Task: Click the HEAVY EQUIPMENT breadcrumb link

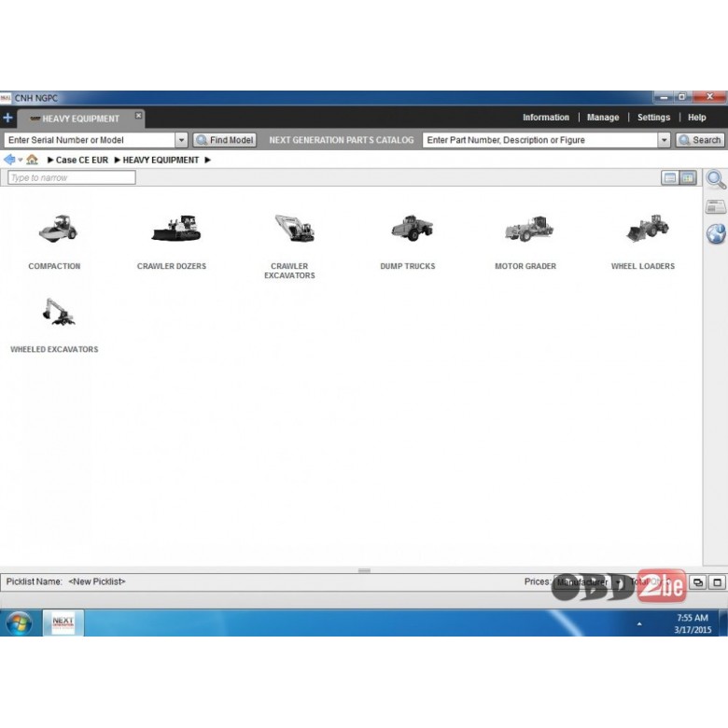Action: click(x=161, y=161)
